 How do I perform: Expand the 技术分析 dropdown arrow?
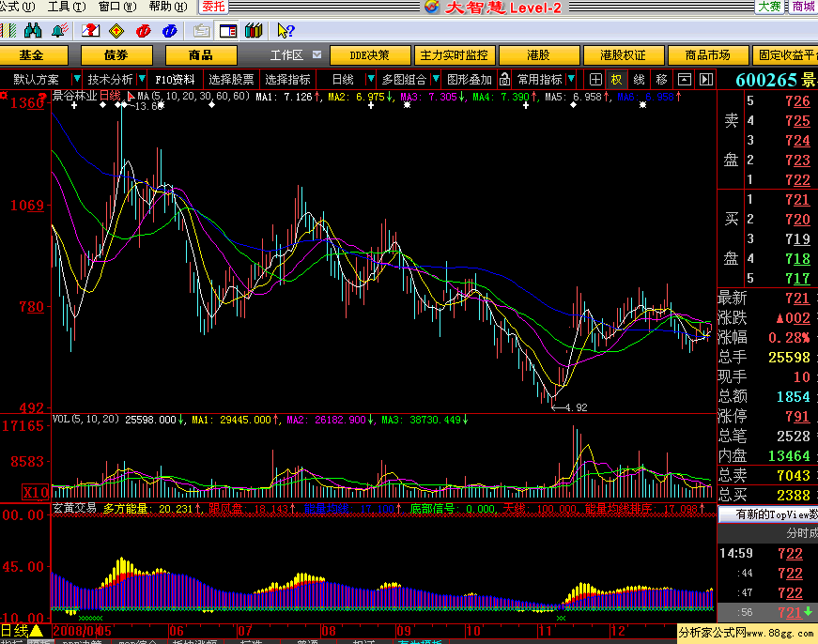point(142,79)
